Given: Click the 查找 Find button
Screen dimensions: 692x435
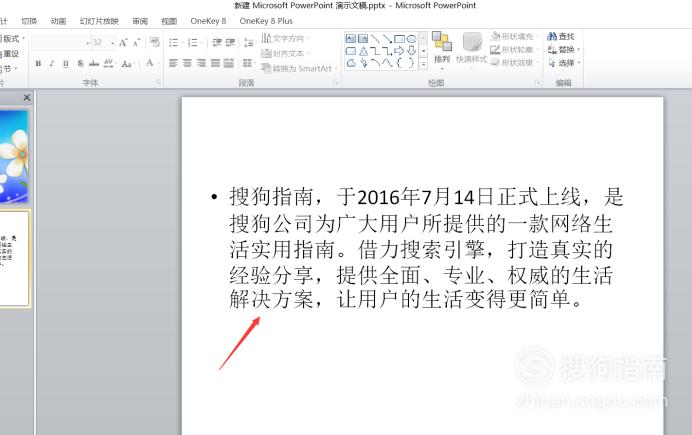Looking at the screenshot, I should click(x=561, y=36).
